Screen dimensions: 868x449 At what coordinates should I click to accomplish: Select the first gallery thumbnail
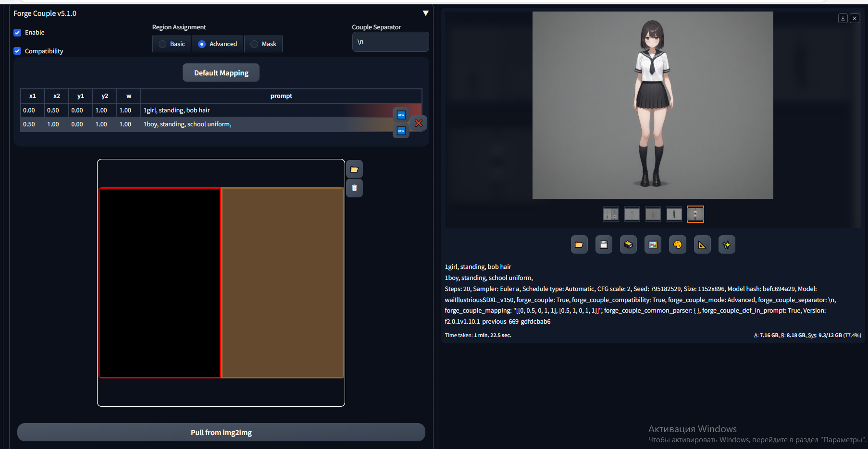(610, 214)
